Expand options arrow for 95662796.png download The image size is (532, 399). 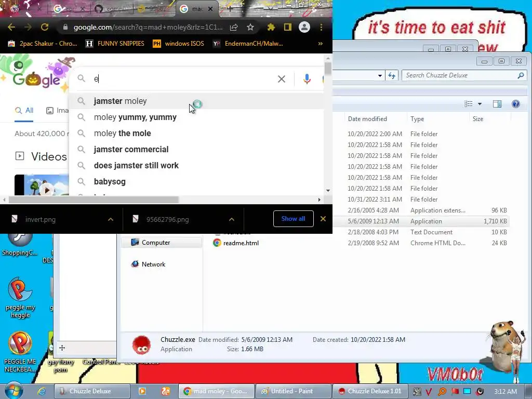[x=232, y=220]
